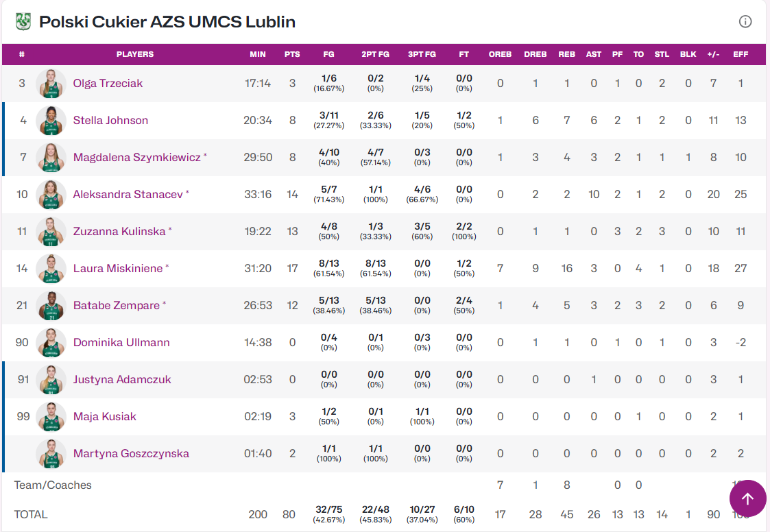The height and width of the screenshot is (532, 770).
Task: Click Aleksandra Stanacev's 10 assists value
Action: 594,195
